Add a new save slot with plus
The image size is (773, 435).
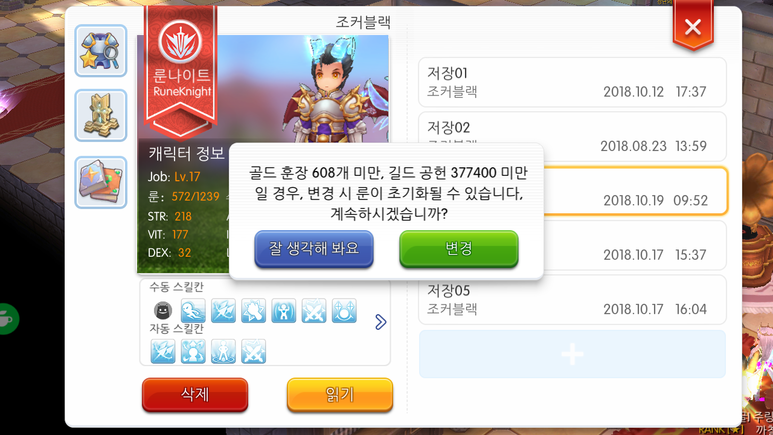[572, 354]
